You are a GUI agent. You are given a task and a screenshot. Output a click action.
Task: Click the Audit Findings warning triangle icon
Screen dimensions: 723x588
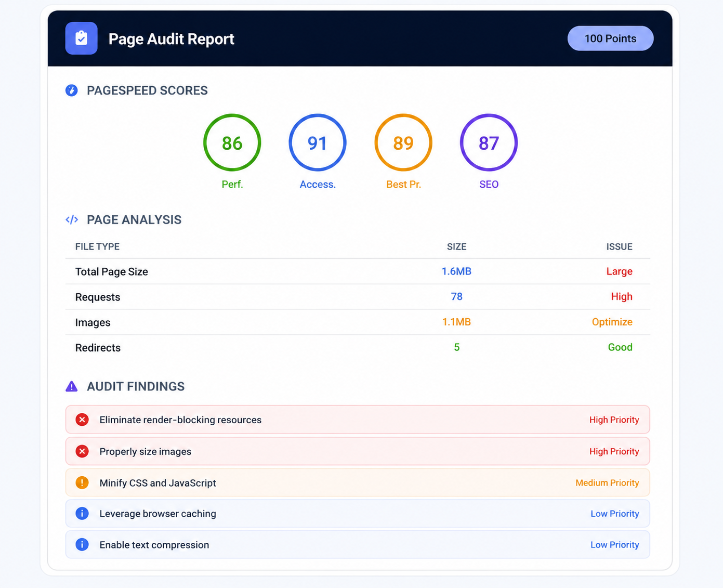click(72, 386)
